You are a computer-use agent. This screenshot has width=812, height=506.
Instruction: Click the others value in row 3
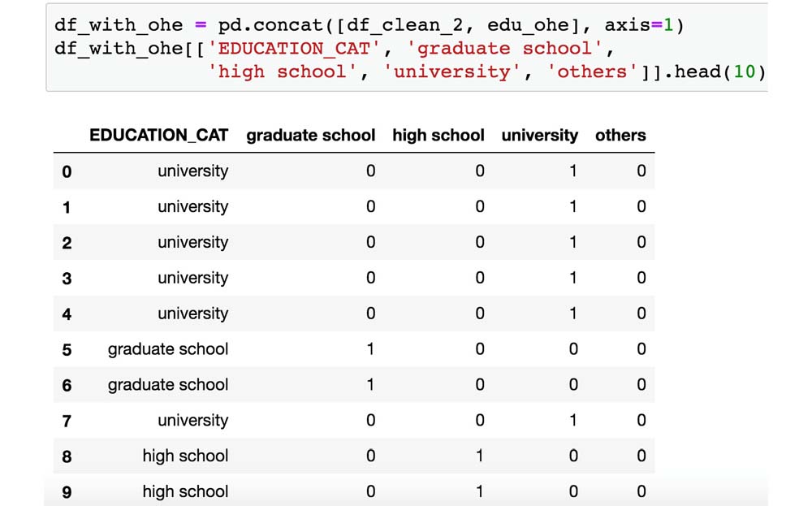tap(641, 278)
